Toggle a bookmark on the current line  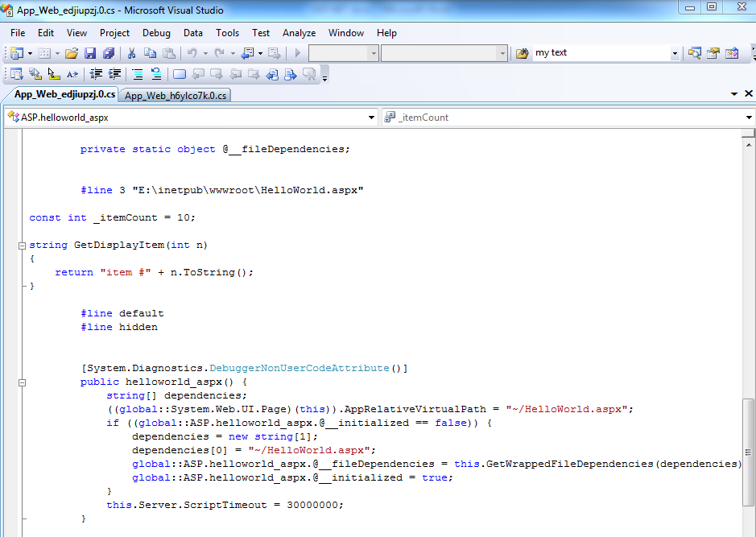[x=180, y=73]
